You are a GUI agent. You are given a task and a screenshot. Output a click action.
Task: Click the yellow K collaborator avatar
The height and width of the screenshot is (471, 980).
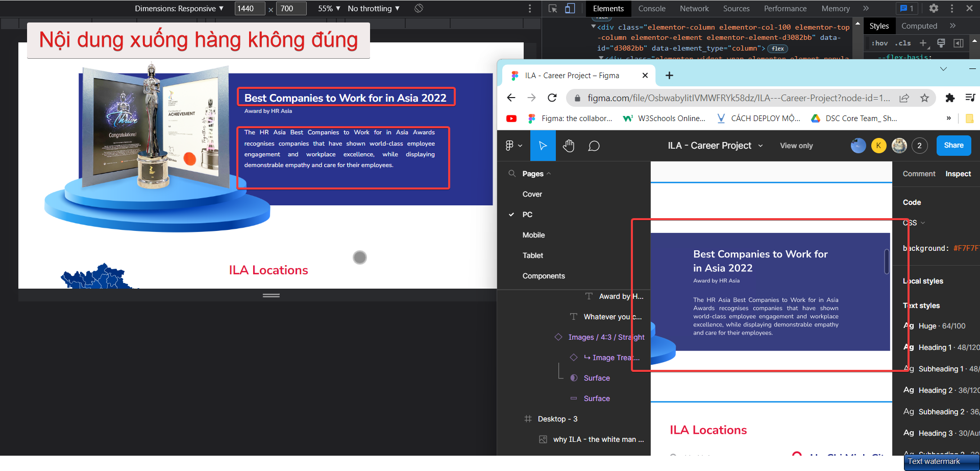(878, 146)
